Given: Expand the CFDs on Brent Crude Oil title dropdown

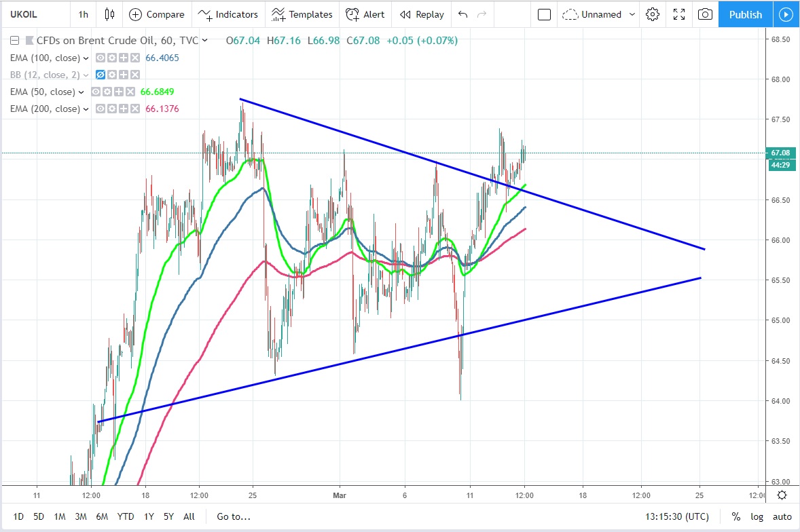Looking at the screenshot, I should pyautogui.click(x=204, y=40).
